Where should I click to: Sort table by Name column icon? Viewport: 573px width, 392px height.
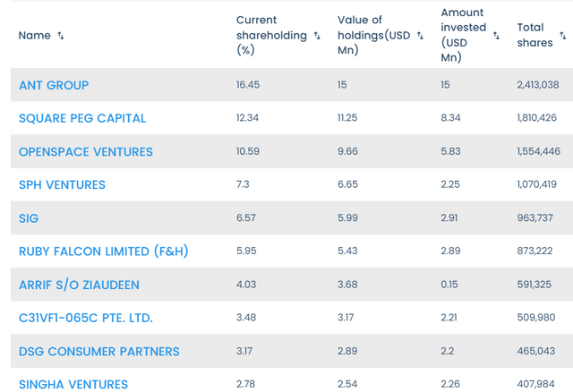click(61, 36)
